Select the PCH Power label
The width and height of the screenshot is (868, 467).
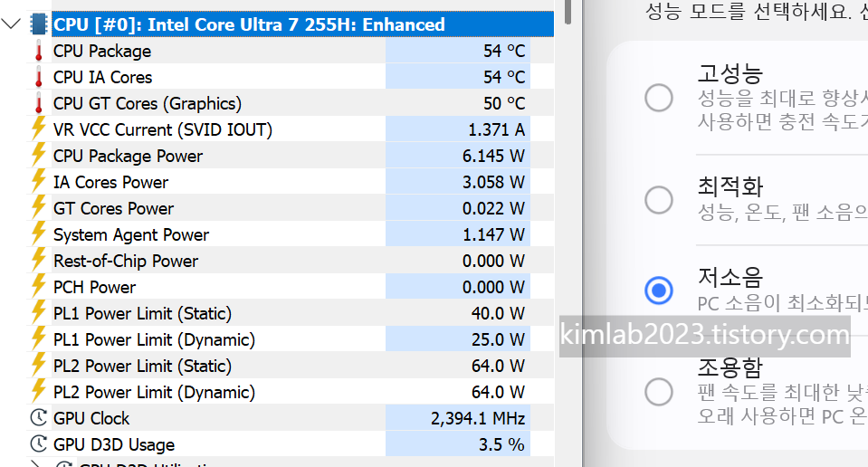pyautogui.click(x=94, y=287)
